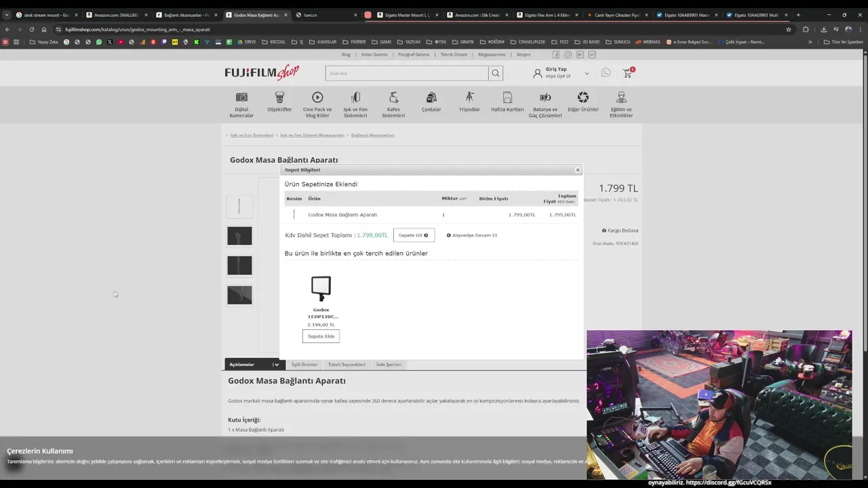Open the Hafıza Kartları category
Screen dimensions: 868x488
[x=507, y=102]
